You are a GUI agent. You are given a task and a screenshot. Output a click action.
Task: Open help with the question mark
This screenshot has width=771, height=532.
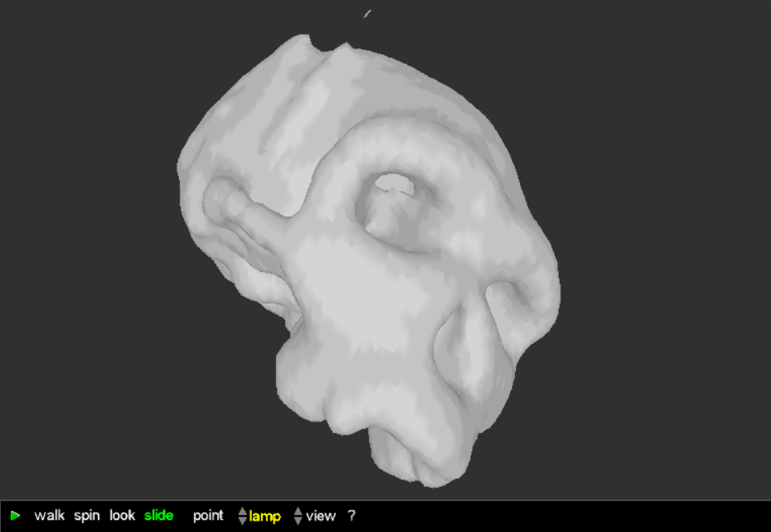coord(351,516)
